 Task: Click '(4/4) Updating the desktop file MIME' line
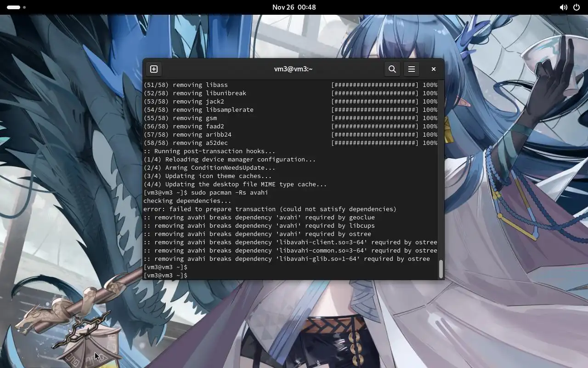(235, 184)
